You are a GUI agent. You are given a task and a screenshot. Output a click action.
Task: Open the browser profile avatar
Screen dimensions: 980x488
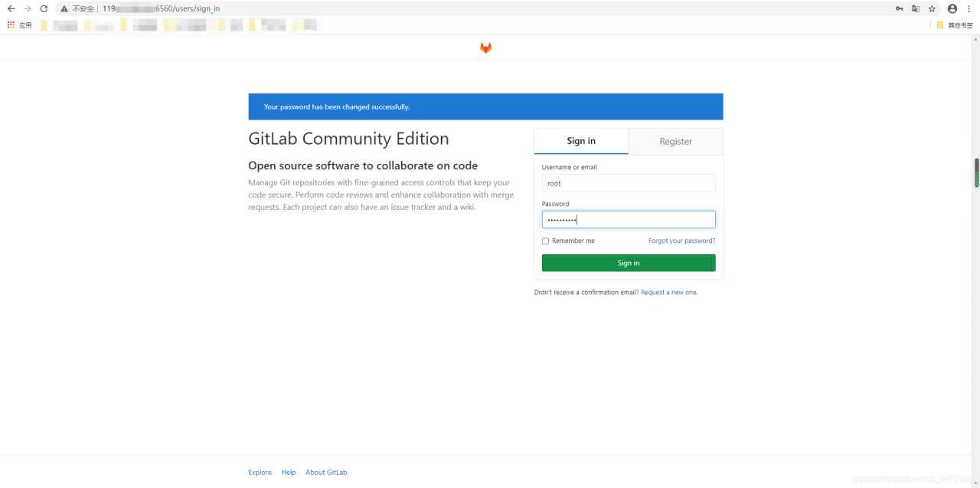(x=952, y=8)
